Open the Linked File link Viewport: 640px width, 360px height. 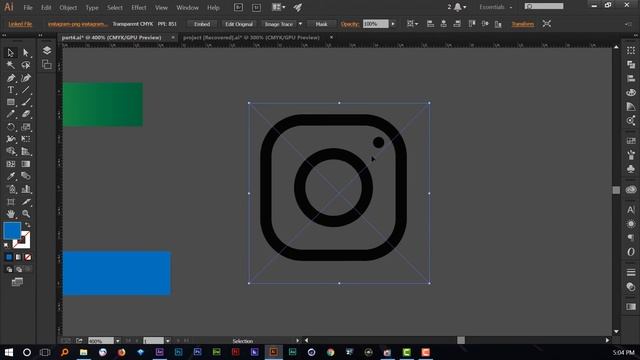(x=20, y=24)
